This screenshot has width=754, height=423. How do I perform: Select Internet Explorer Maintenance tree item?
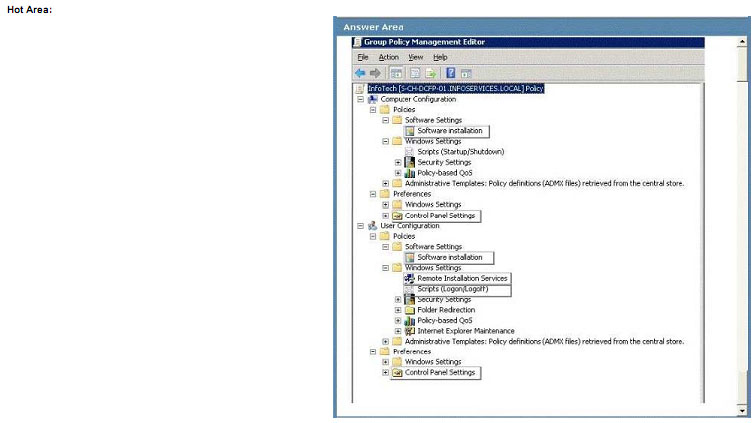[465, 331]
